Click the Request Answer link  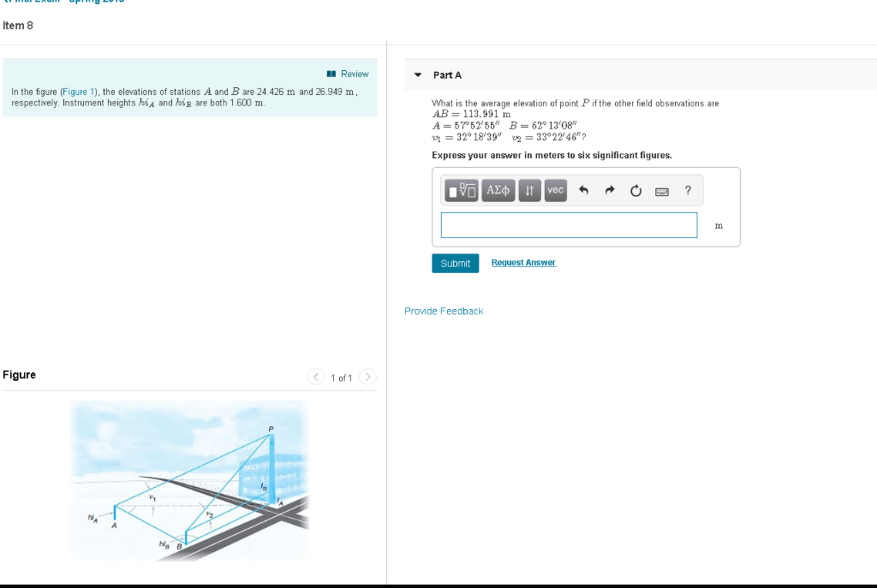tap(523, 263)
